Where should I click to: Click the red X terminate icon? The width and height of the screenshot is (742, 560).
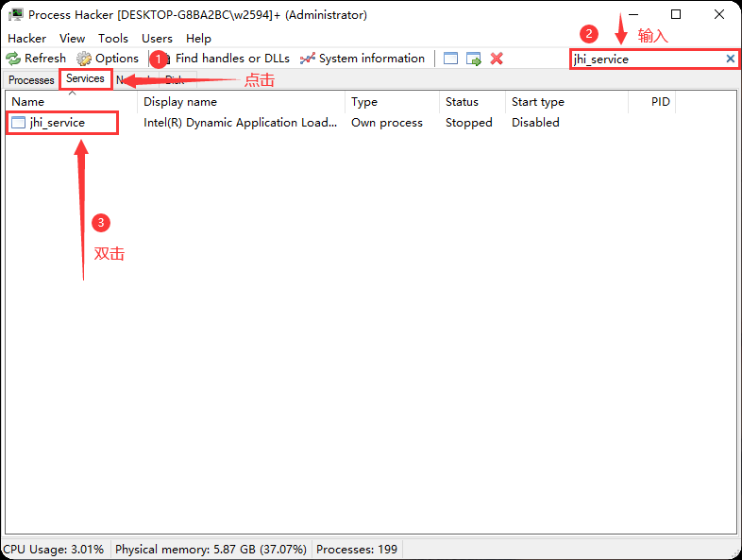pos(497,59)
